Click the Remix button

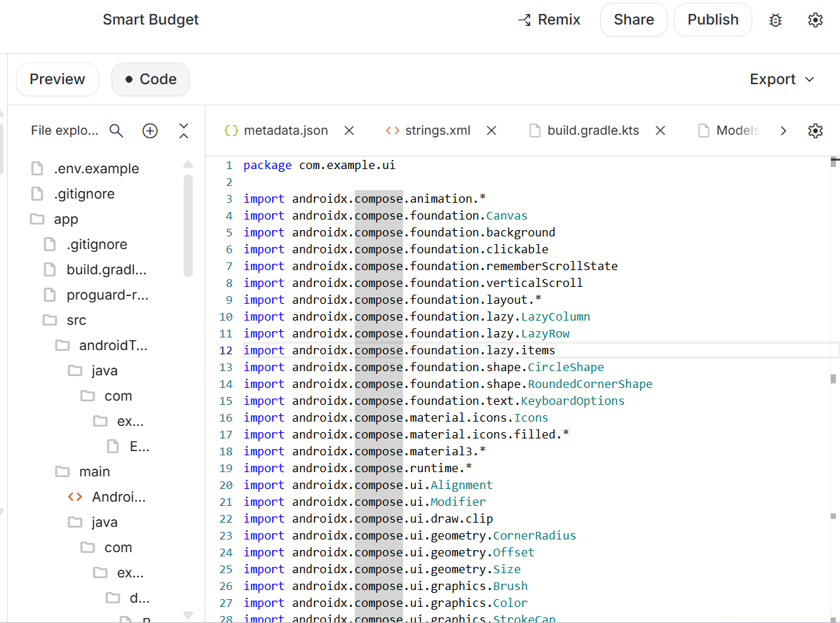click(x=548, y=20)
